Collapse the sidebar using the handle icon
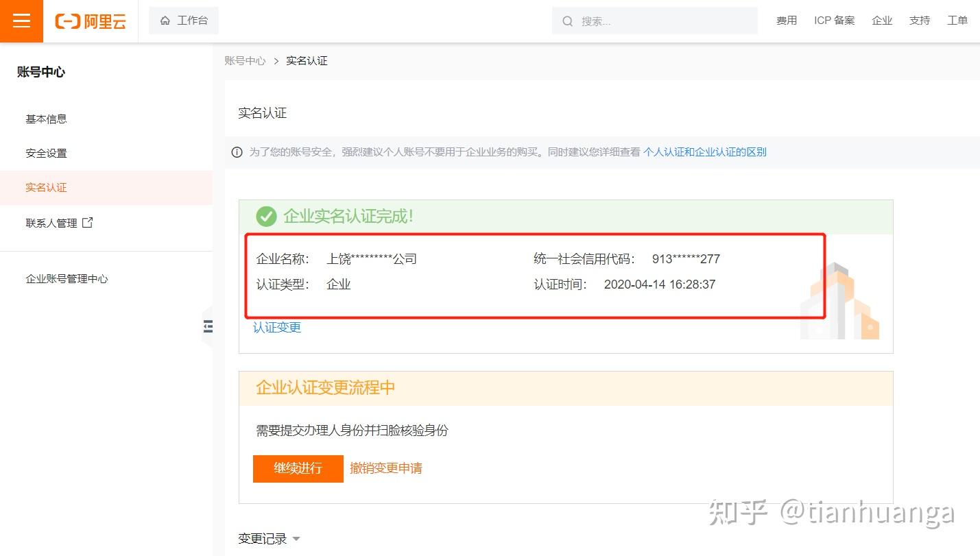 pos(208,327)
